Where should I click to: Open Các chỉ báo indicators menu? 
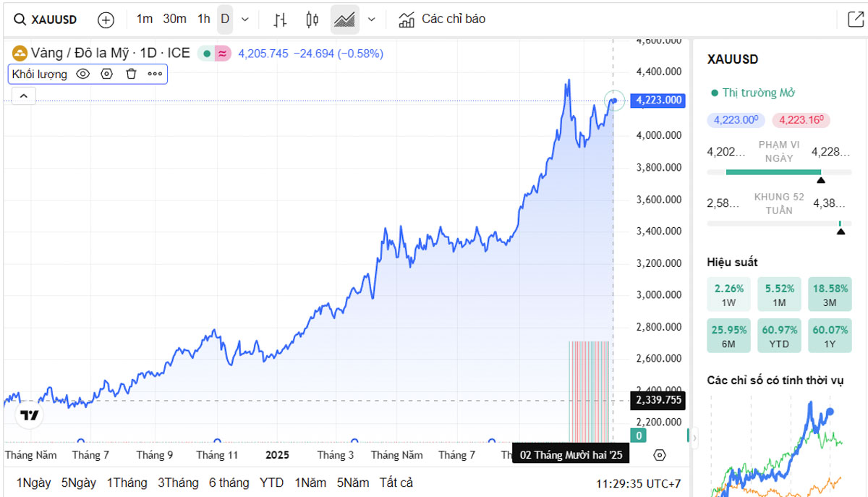tap(442, 20)
